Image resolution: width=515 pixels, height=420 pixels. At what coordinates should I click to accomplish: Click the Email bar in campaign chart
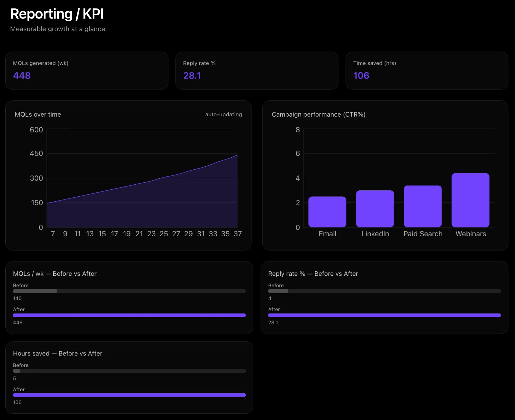[327, 212]
